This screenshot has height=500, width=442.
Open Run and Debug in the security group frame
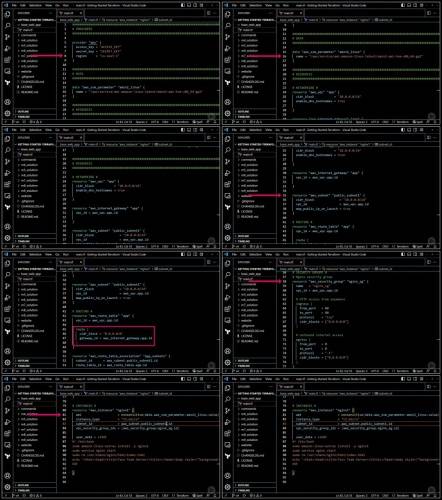coord(228,297)
